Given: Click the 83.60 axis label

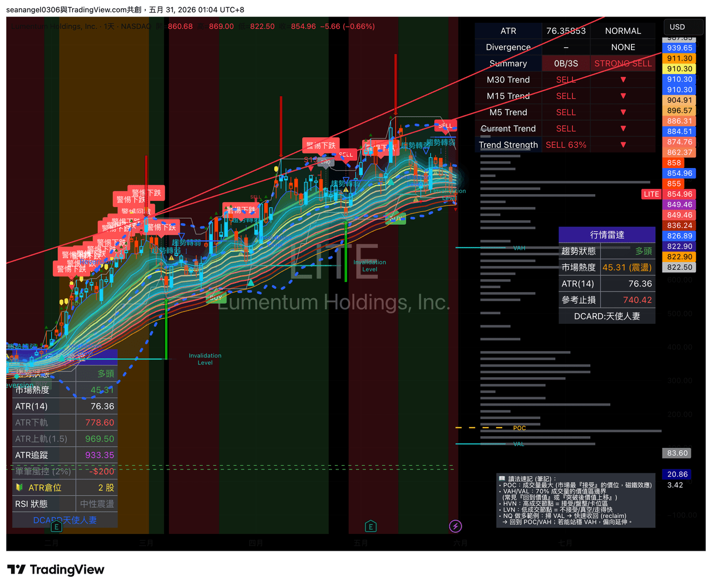Looking at the screenshot, I should (x=677, y=453).
